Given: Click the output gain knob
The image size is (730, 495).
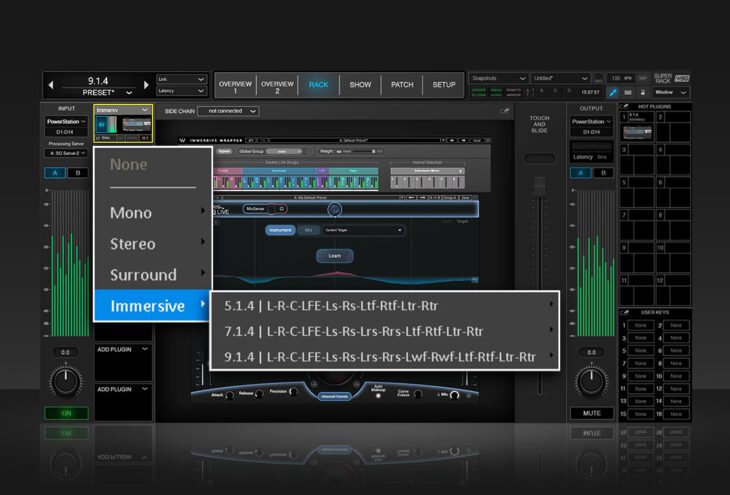Looking at the screenshot, I should click(592, 381).
